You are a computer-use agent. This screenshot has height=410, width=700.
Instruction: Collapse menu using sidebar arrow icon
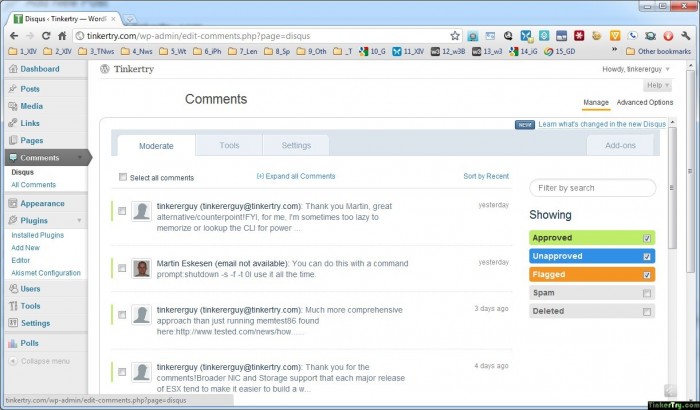[x=13, y=361]
